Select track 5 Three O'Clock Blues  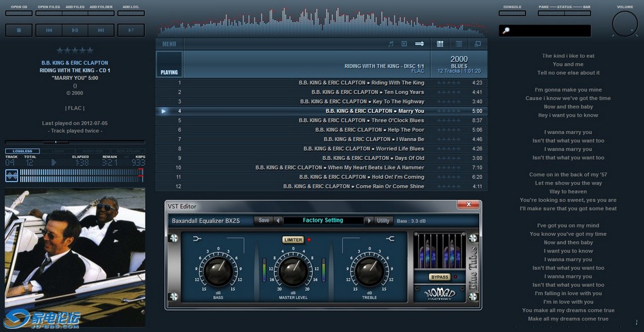tap(321, 121)
